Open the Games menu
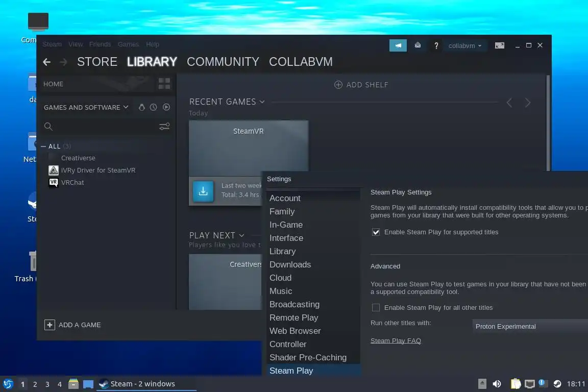 pyautogui.click(x=128, y=44)
